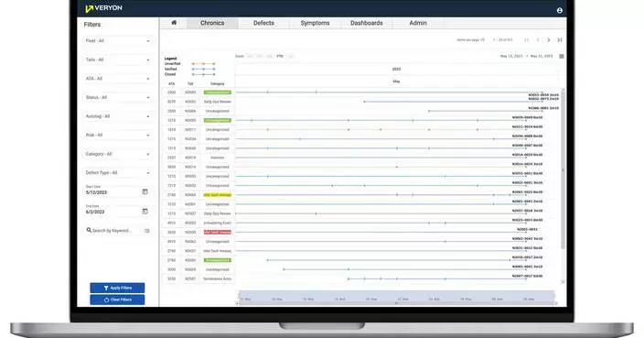Expand the Category - All filter dropdown
644x338 pixels.
pyautogui.click(x=117, y=154)
